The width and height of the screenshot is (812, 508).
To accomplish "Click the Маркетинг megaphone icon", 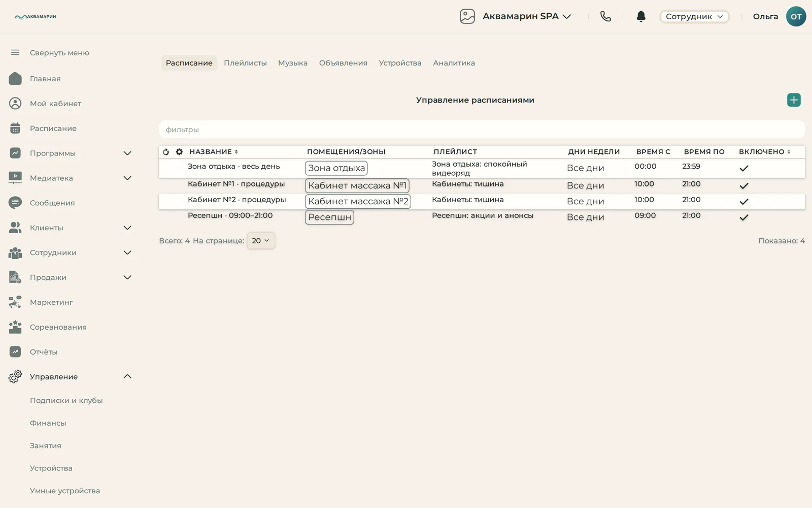I will tap(15, 302).
